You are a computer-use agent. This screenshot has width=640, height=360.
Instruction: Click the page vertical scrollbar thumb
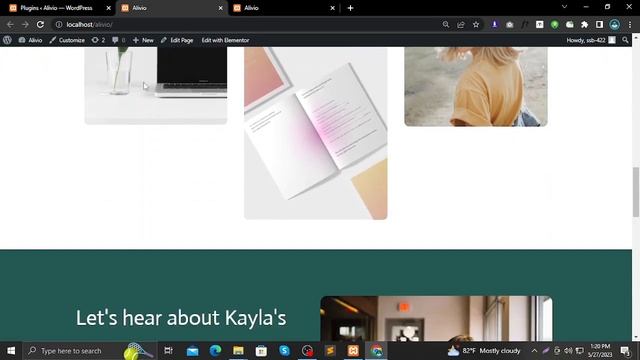[x=636, y=192]
